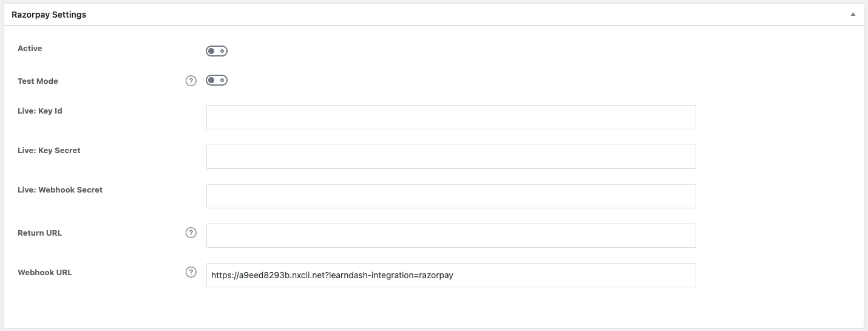Screen dimensions: 868x331
Task: Focus the Live: Key Secret field
Action: pyautogui.click(x=451, y=157)
